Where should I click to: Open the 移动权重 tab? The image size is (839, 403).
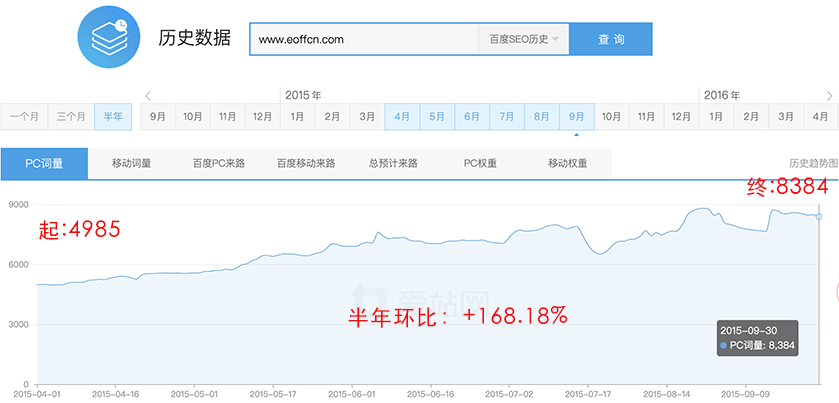[567, 163]
